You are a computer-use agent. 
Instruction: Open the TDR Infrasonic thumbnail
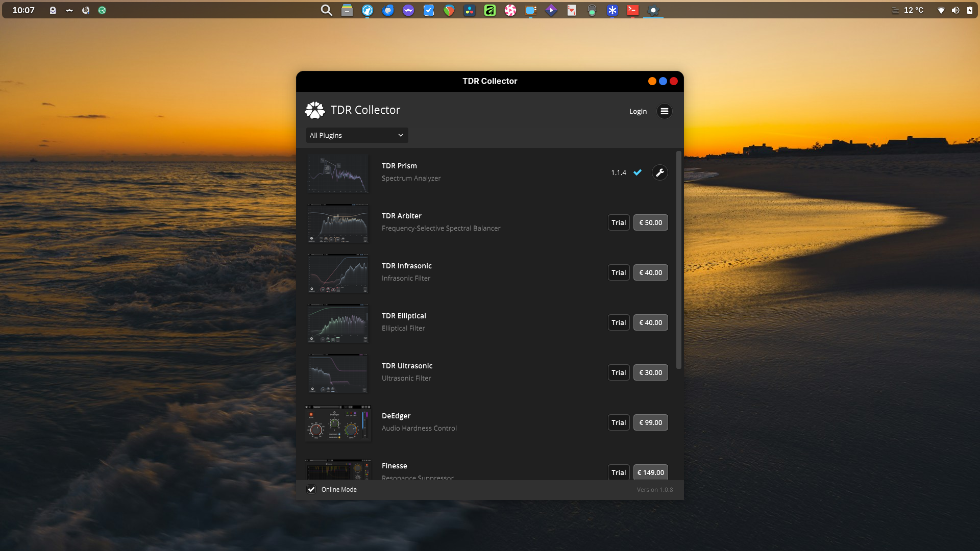pos(337,273)
